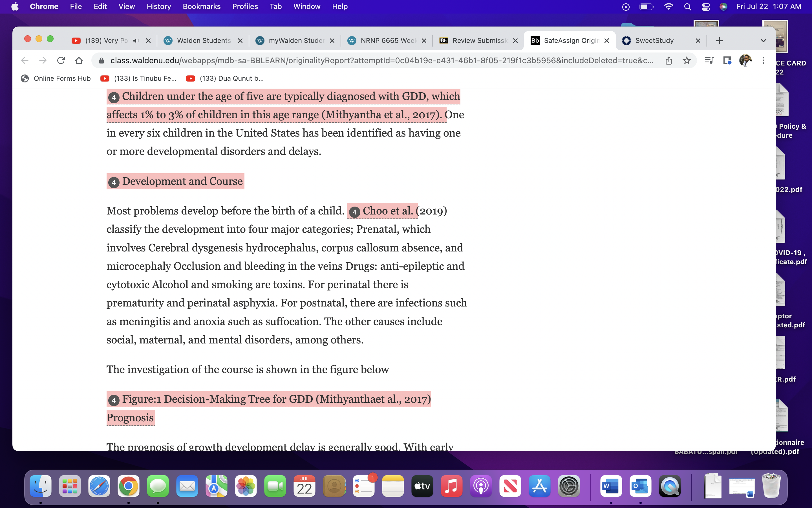Open the Chrome home page
The width and height of the screenshot is (812, 508).
[79, 60]
